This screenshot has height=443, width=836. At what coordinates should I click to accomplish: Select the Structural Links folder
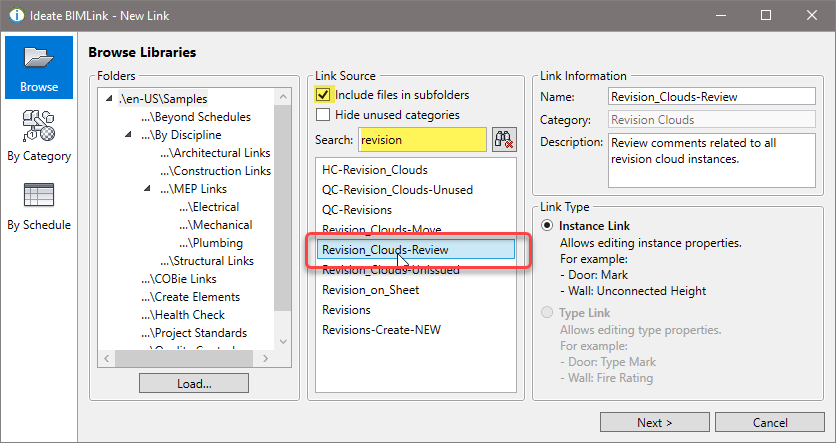point(207,261)
